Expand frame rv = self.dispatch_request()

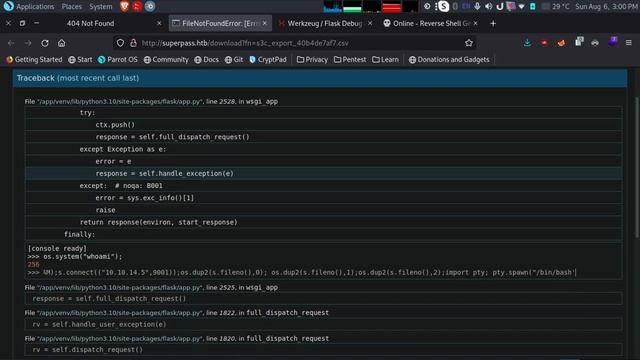(324, 350)
